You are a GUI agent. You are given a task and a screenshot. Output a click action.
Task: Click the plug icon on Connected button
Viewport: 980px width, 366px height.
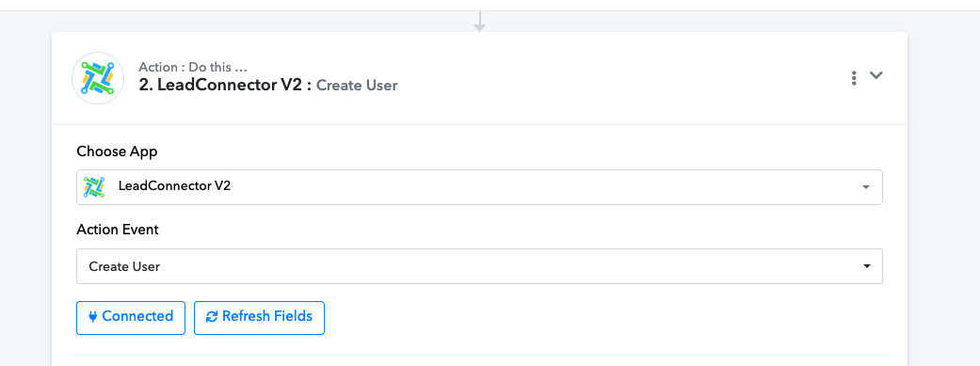[93, 317]
